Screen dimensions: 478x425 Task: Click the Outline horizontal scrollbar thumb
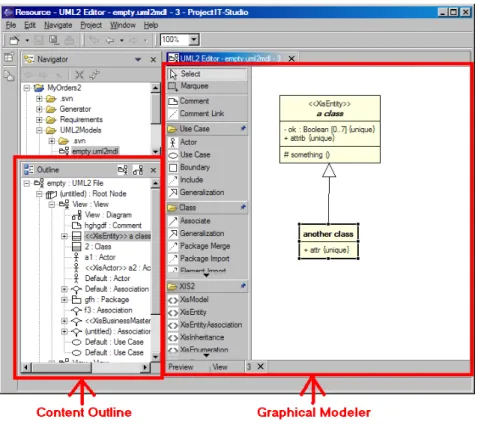(62, 367)
